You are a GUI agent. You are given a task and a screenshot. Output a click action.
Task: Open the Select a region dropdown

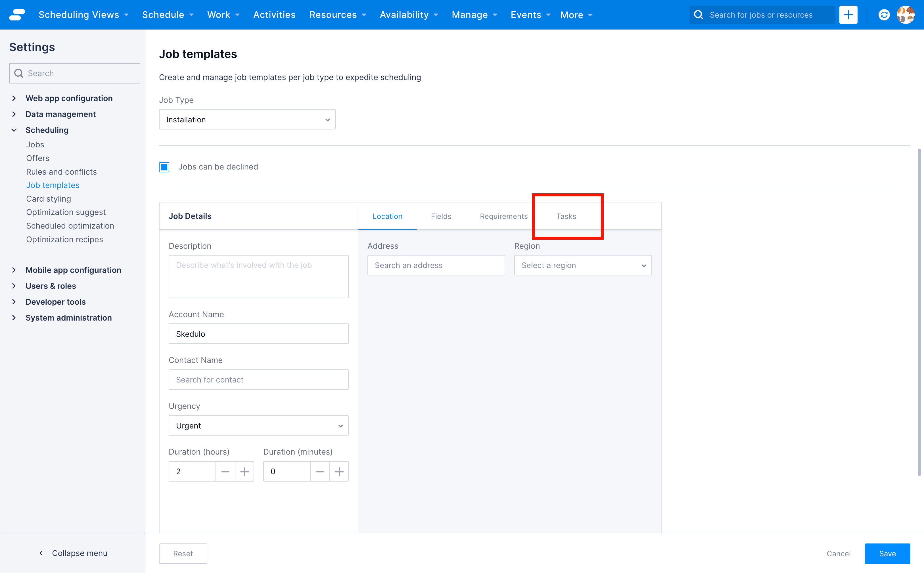tap(582, 265)
